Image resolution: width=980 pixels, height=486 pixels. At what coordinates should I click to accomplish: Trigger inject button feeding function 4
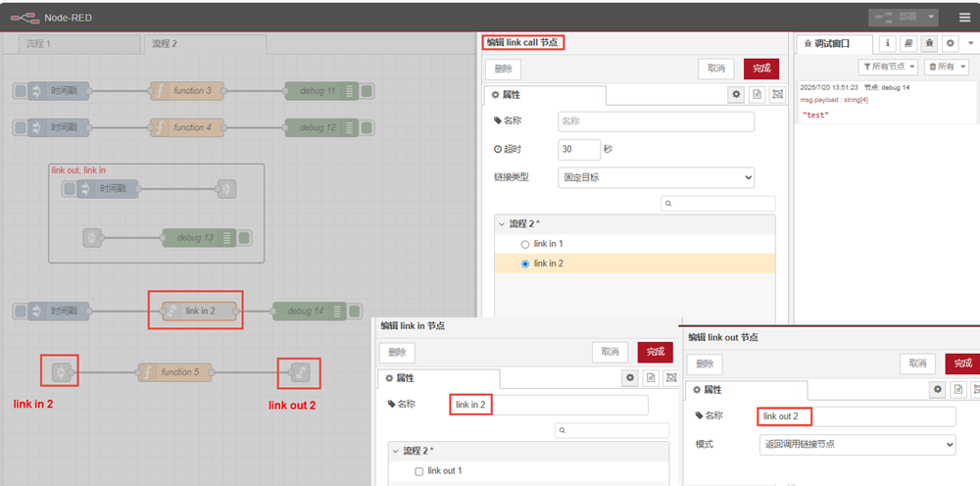pos(21,127)
